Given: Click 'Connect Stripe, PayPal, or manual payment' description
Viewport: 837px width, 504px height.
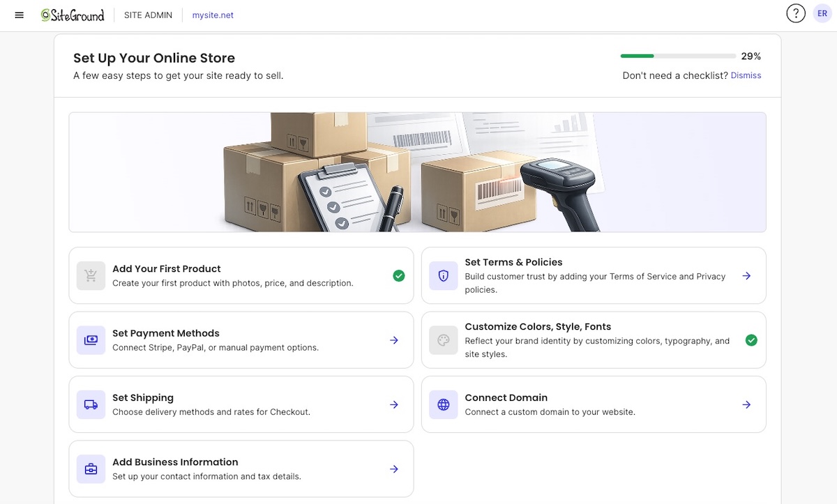Looking at the screenshot, I should point(216,347).
